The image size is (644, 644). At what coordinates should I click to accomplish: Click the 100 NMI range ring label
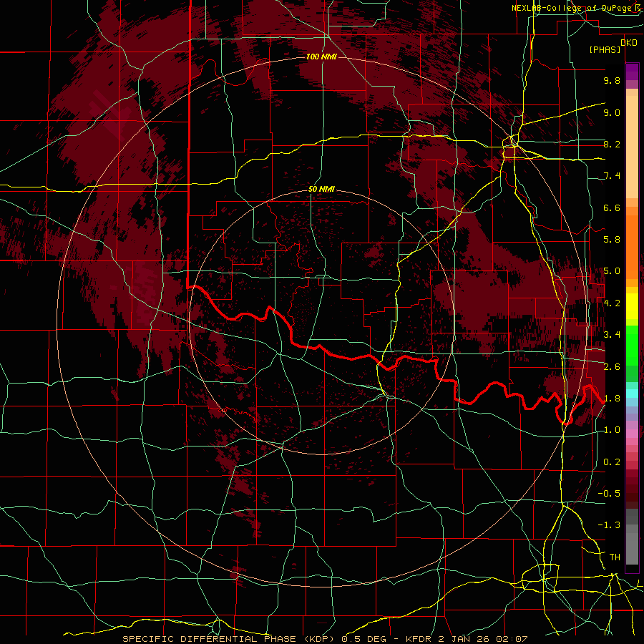click(x=321, y=57)
